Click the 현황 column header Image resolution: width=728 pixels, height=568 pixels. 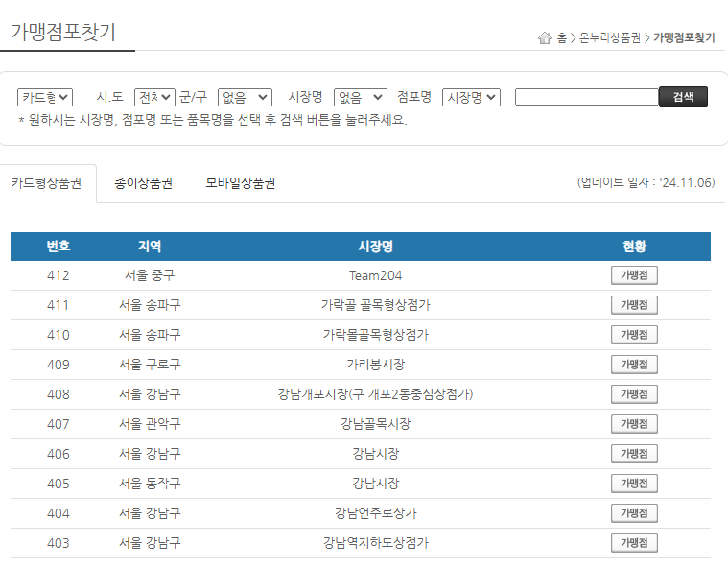(634, 247)
